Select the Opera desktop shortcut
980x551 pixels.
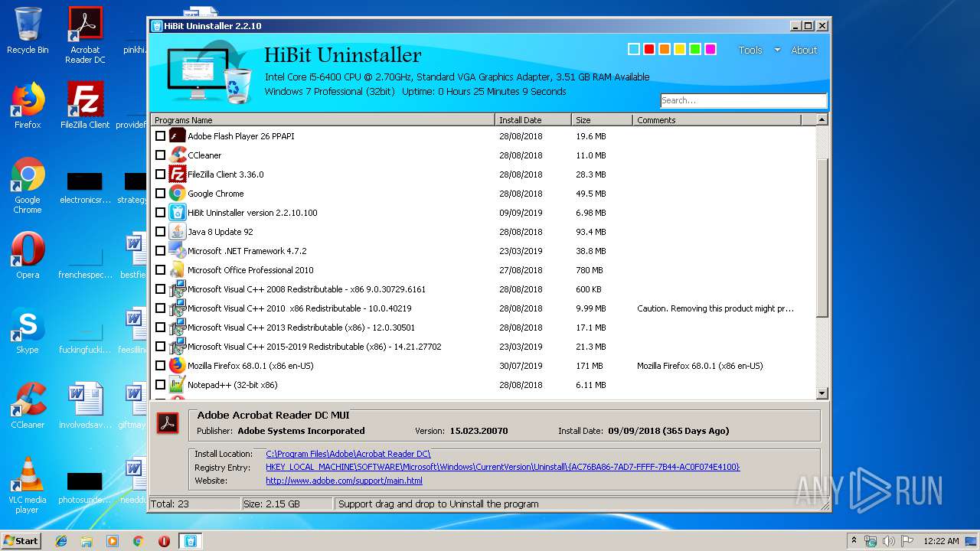tap(28, 255)
